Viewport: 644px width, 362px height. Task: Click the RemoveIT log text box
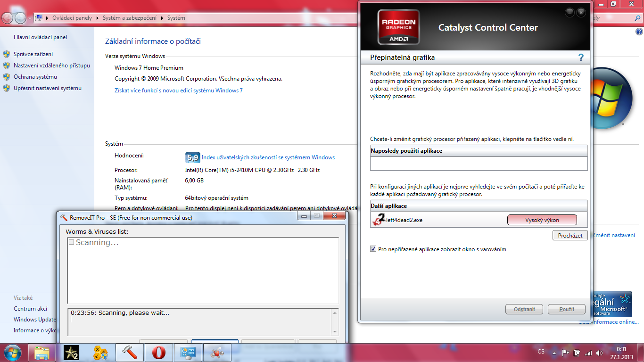203,321
